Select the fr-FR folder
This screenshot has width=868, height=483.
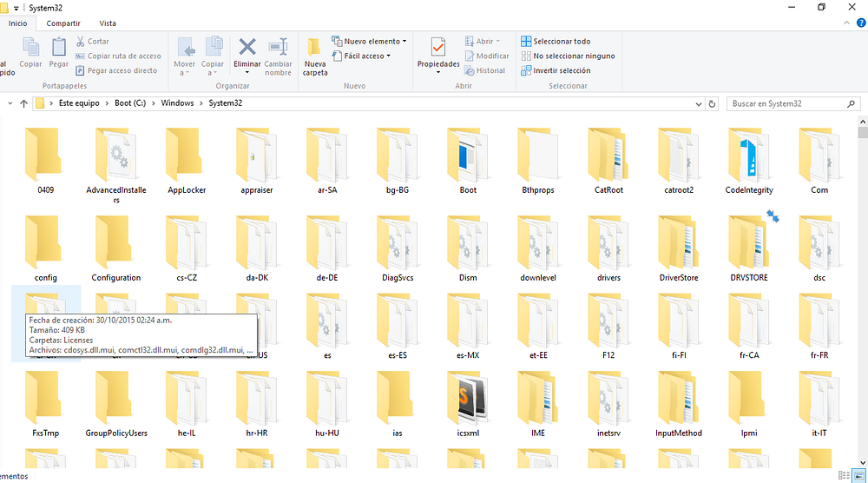819,326
